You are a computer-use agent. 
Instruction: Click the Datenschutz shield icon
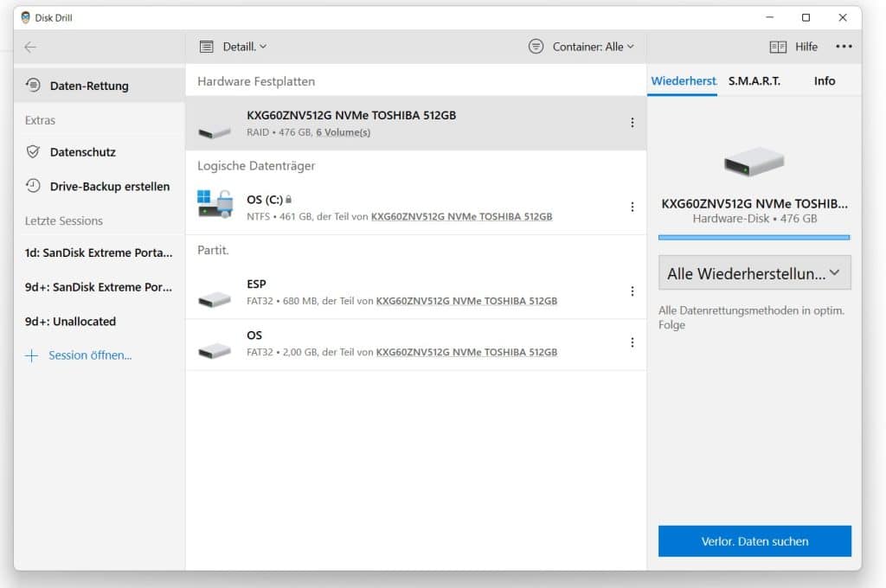(34, 151)
